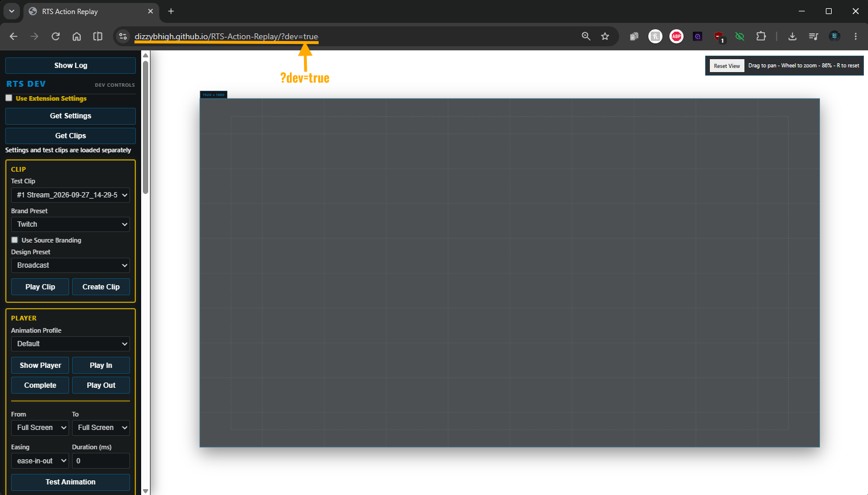The image size is (868, 495).
Task: Toggle the browser side panel
Action: [x=98, y=36]
